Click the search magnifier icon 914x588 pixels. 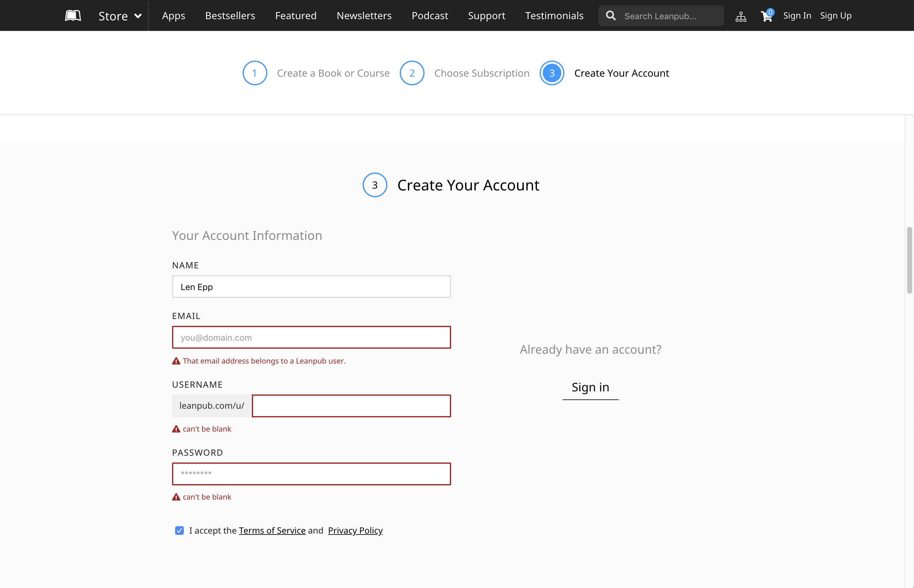611,16
